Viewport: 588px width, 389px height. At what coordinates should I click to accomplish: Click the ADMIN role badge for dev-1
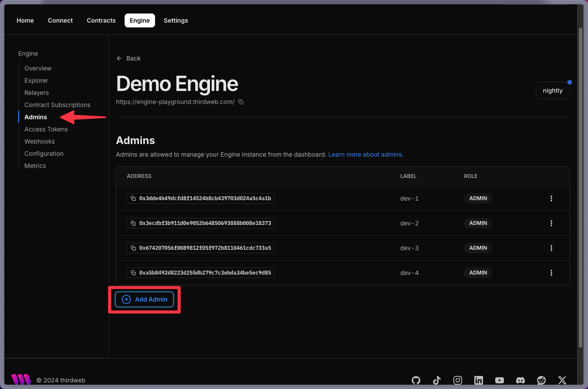(478, 198)
